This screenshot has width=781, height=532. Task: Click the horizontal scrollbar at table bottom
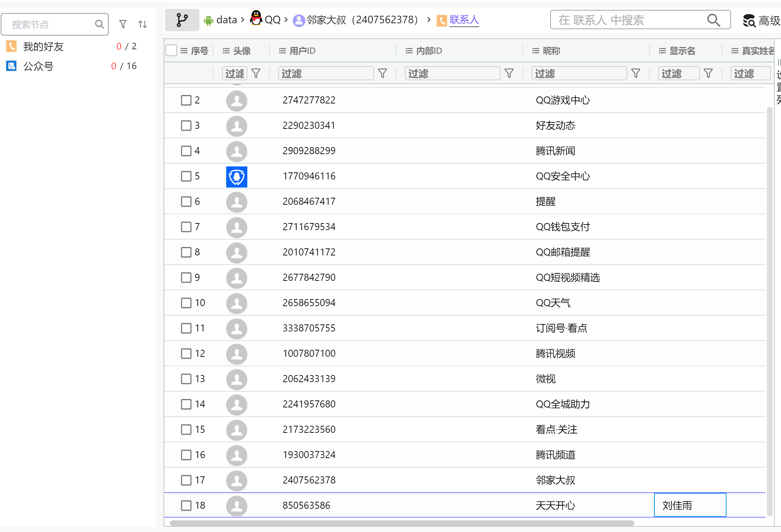[x=402, y=523]
